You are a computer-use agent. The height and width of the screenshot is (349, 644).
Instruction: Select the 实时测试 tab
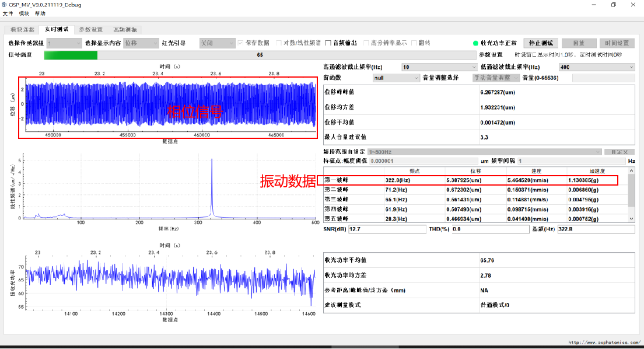click(57, 29)
